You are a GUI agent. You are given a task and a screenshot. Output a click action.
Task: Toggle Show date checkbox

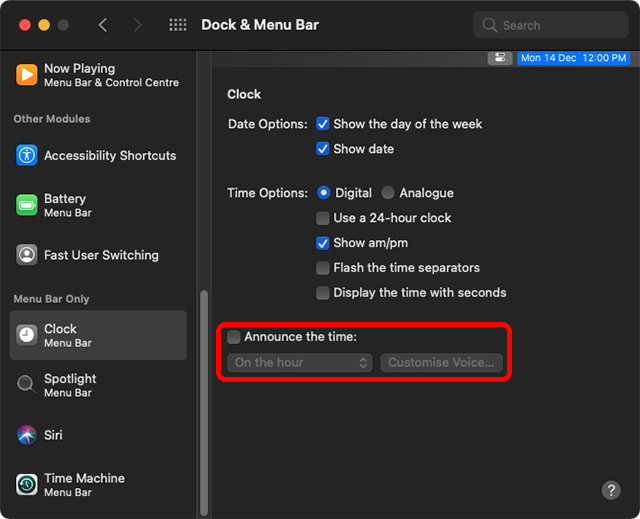coord(322,149)
